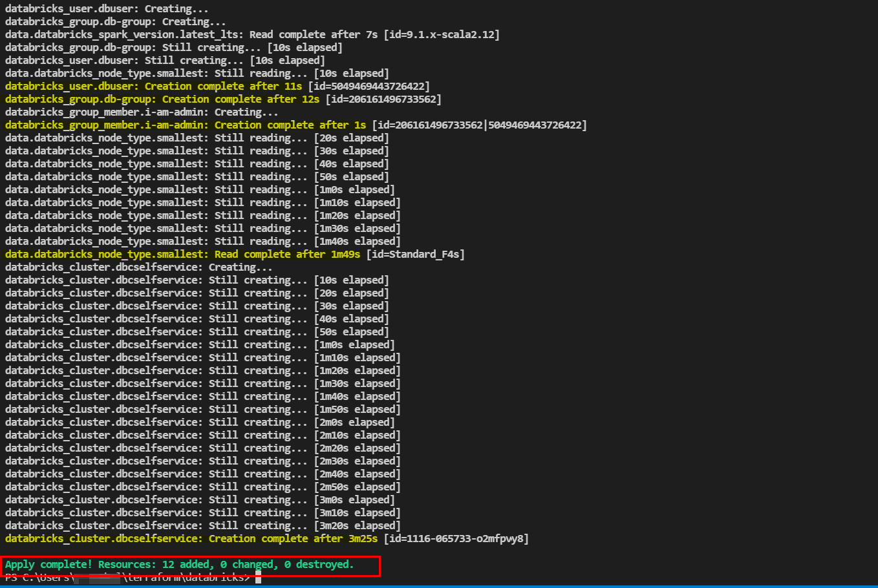878x588 pixels.
Task: Select the spark_version.latest_lts 'Read complete after 7s' line
Action: coord(252,35)
